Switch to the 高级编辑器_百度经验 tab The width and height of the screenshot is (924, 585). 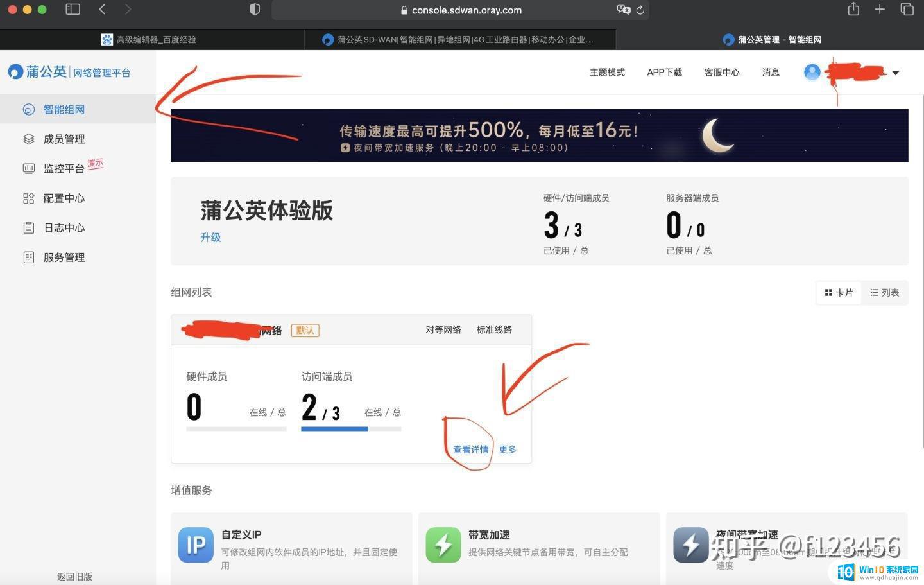(152, 39)
